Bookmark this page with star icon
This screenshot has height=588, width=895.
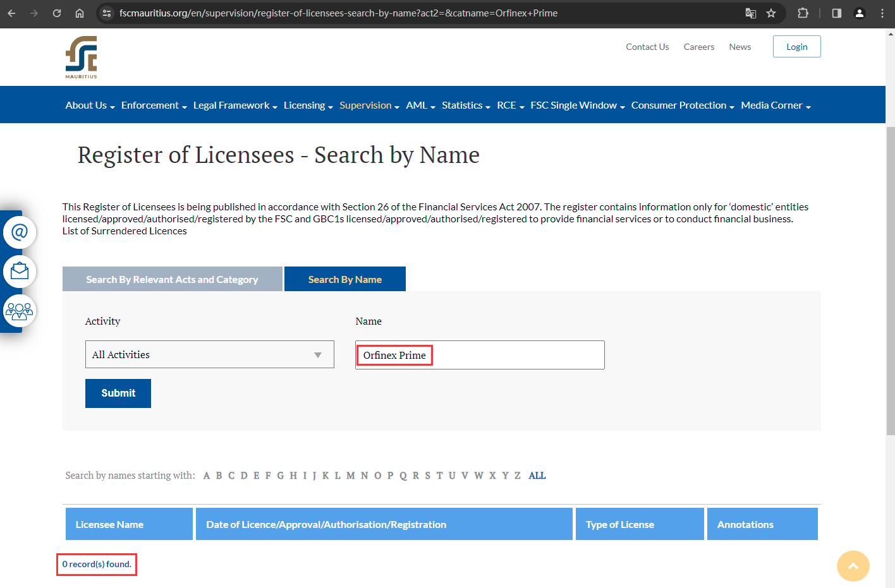[771, 13]
